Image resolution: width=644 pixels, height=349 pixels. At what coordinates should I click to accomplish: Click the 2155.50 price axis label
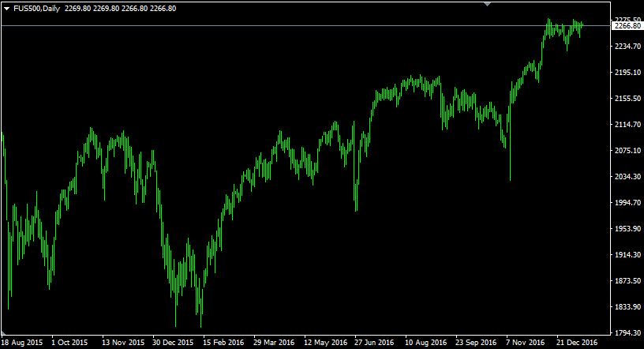pyautogui.click(x=627, y=98)
